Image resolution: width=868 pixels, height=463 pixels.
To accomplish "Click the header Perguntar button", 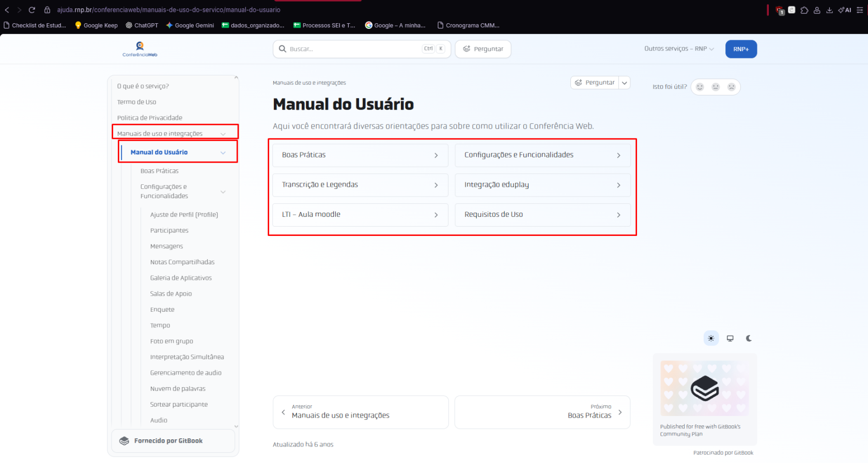I will click(483, 49).
